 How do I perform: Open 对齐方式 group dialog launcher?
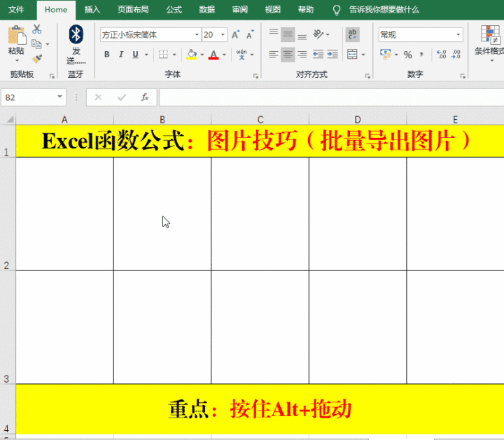click(x=367, y=76)
